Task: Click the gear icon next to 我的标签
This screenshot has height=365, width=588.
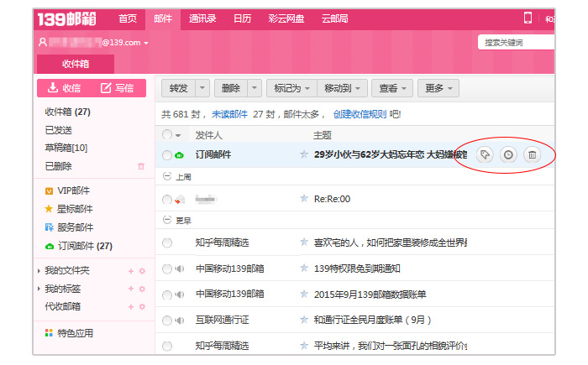Action: click(x=142, y=289)
